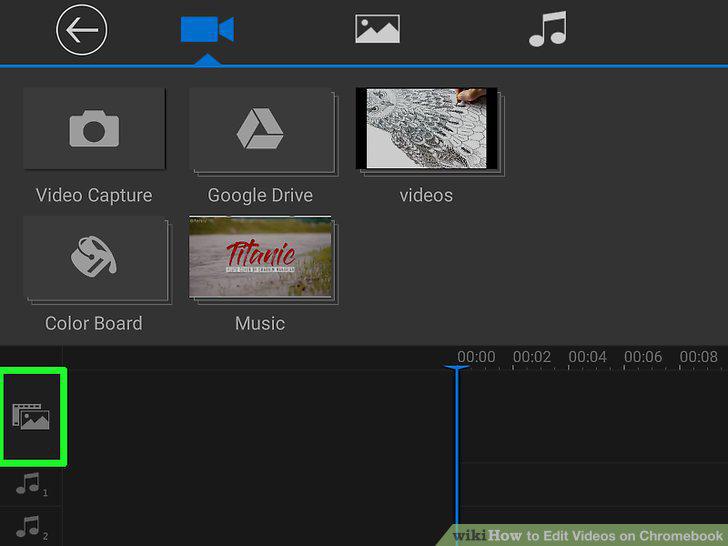Click 00:00 on the timeline ruler
The width and height of the screenshot is (728, 546).
coord(476,357)
